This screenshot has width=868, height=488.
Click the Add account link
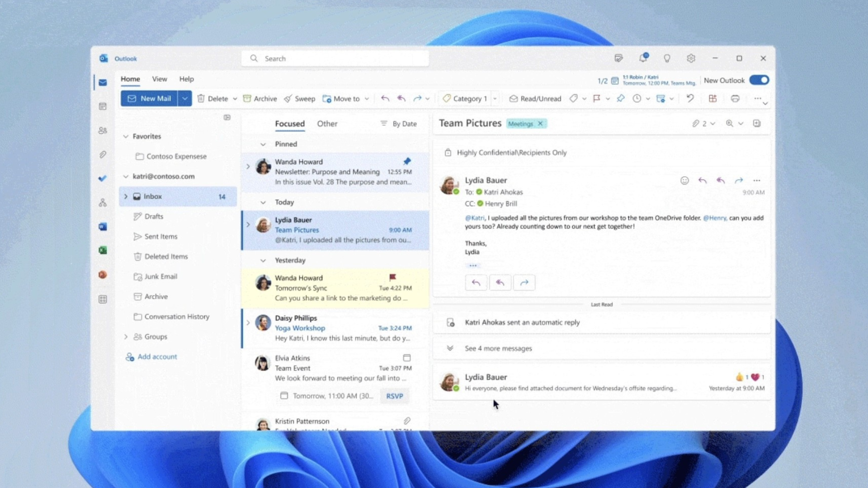157,357
